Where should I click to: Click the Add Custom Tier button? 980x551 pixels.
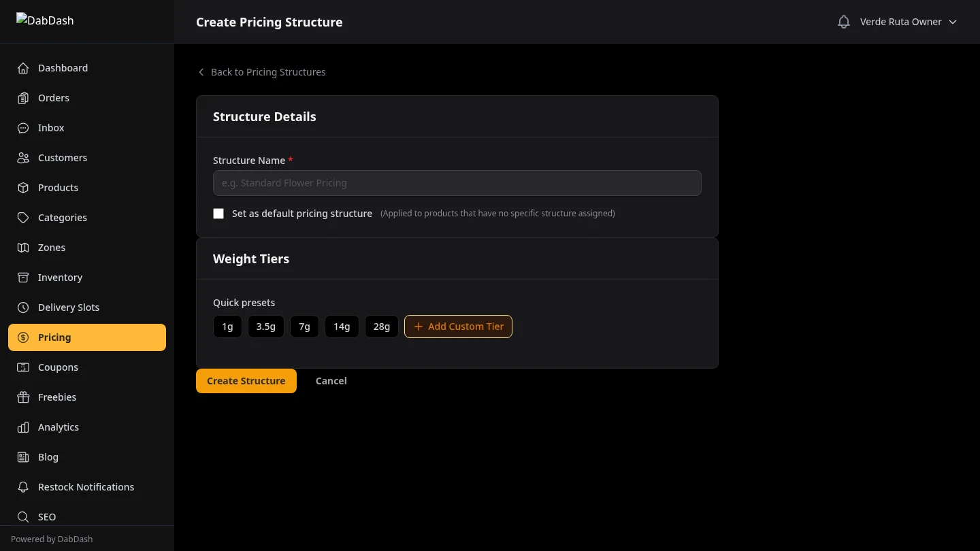(458, 327)
